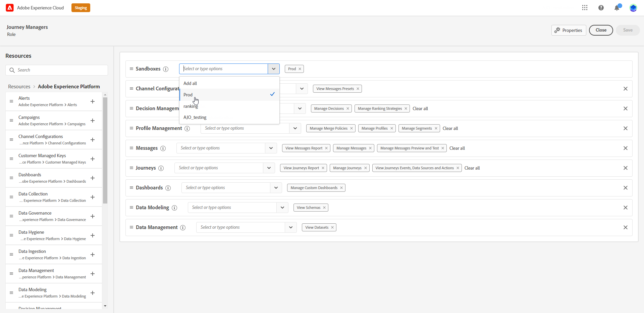The image size is (644, 313).
Task: Choose AJO_testing from the sandbox list
Action: tap(229, 117)
